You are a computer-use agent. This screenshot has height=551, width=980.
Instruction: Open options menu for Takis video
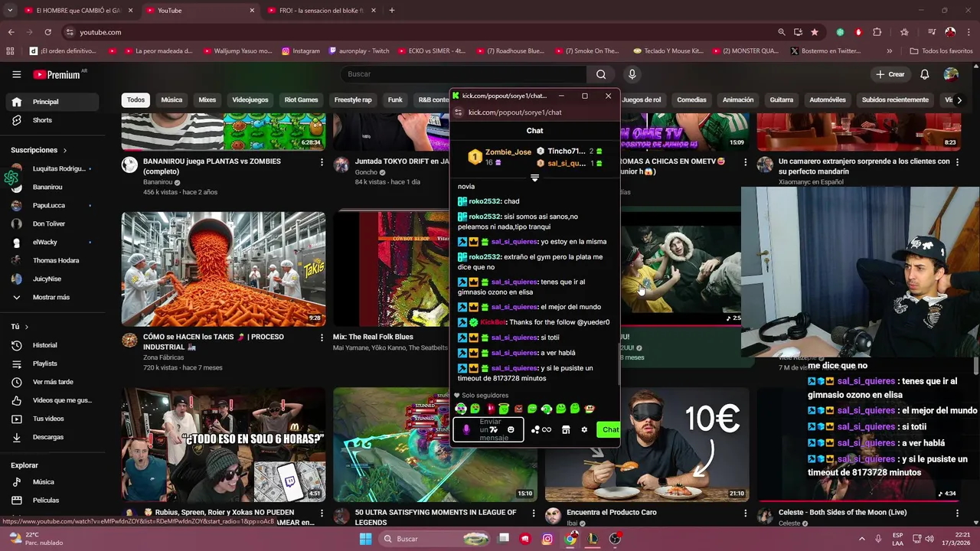tap(322, 337)
